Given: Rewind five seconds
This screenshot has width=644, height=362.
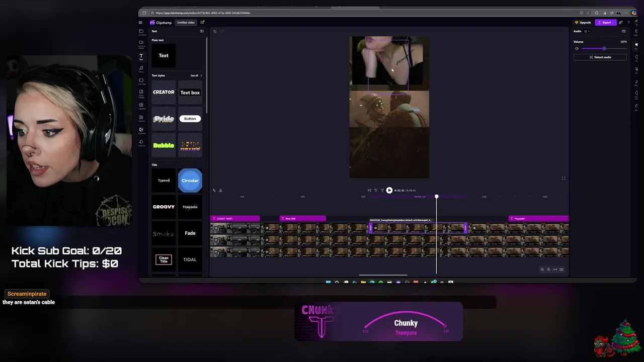Looking at the screenshot, I should pos(375,191).
